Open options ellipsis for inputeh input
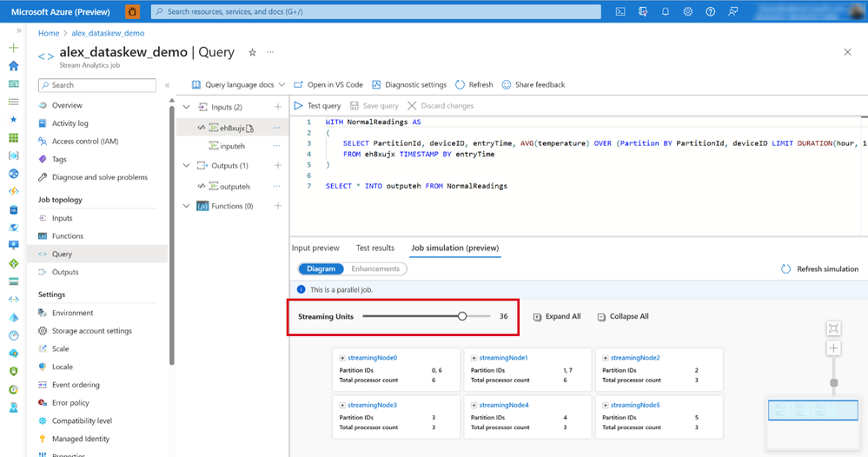The width and height of the screenshot is (868, 457). pos(277,146)
